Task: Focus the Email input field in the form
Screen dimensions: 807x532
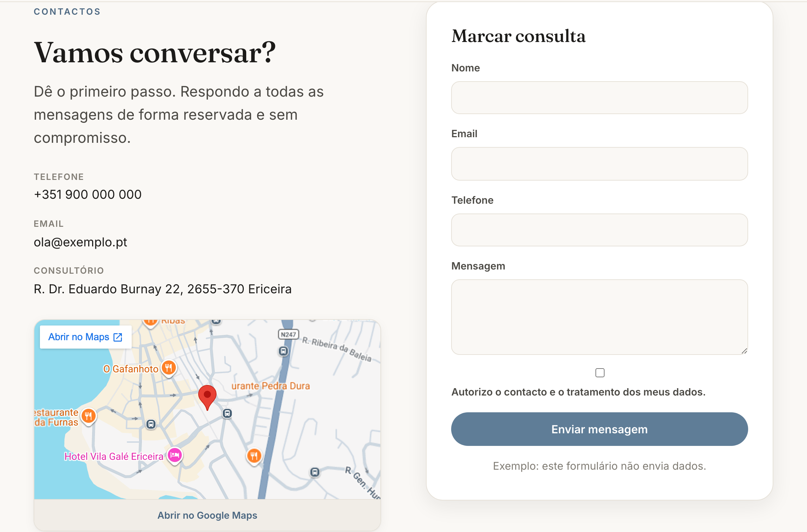Action: (599, 164)
